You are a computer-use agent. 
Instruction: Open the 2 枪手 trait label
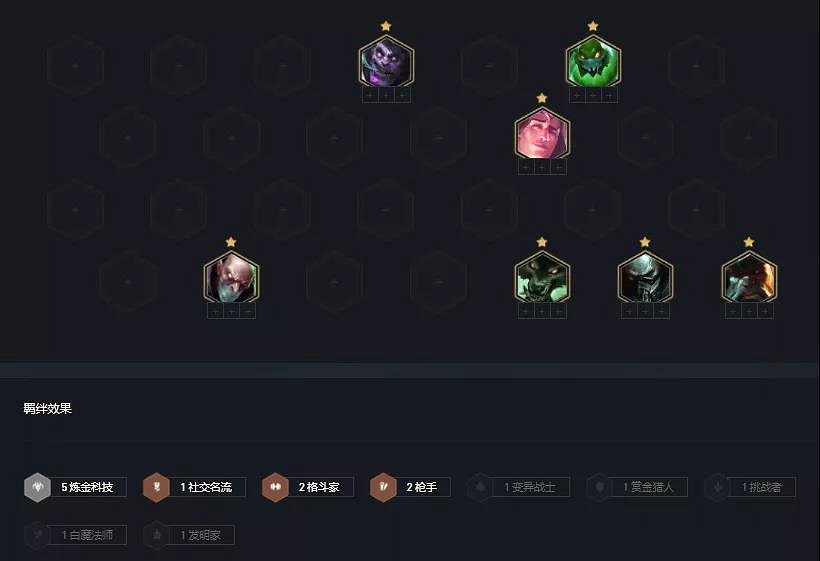tap(422, 487)
